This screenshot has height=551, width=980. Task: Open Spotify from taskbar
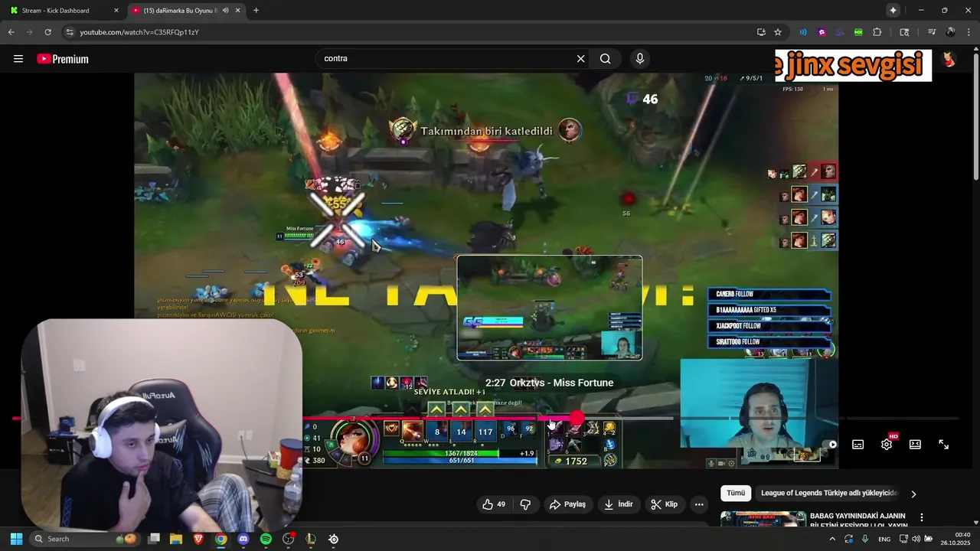click(266, 539)
